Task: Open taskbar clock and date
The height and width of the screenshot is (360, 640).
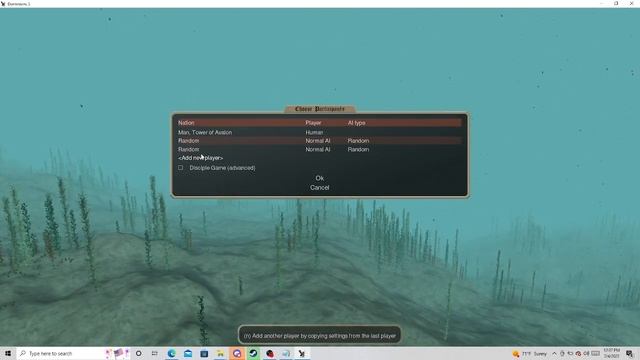Action: [611, 353]
